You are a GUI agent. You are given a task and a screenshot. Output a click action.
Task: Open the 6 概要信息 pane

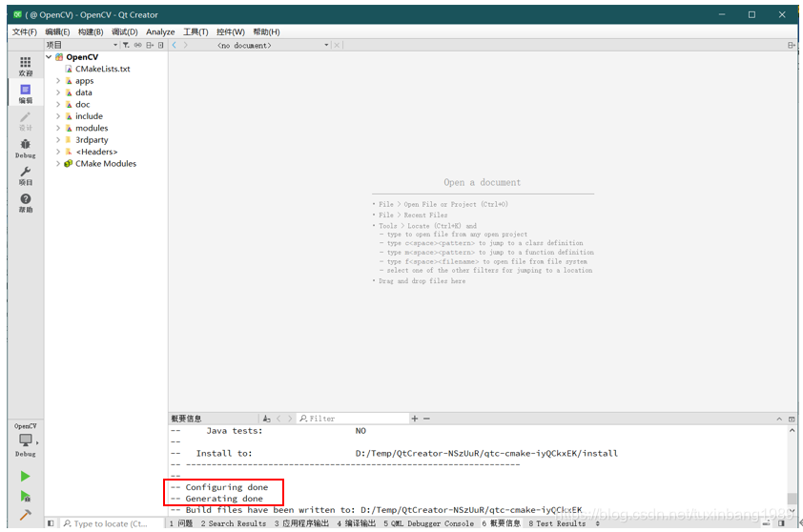tap(502, 523)
